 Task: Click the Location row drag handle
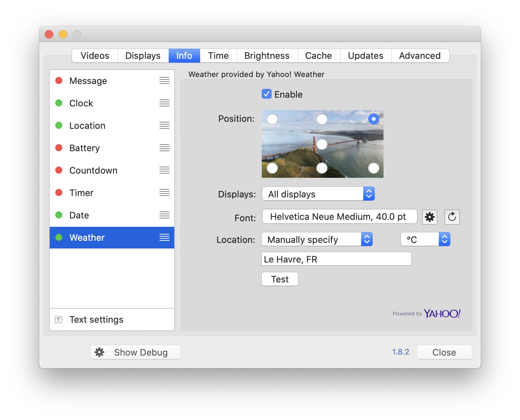(x=164, y=126)
